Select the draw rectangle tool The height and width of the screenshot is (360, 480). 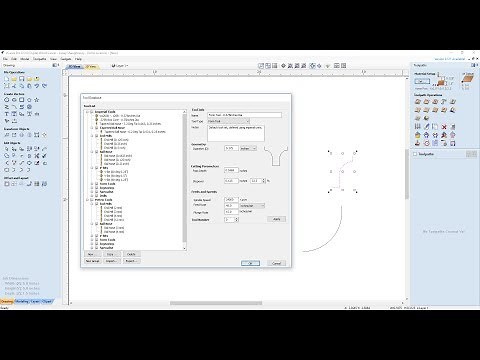tap(22, 100)
